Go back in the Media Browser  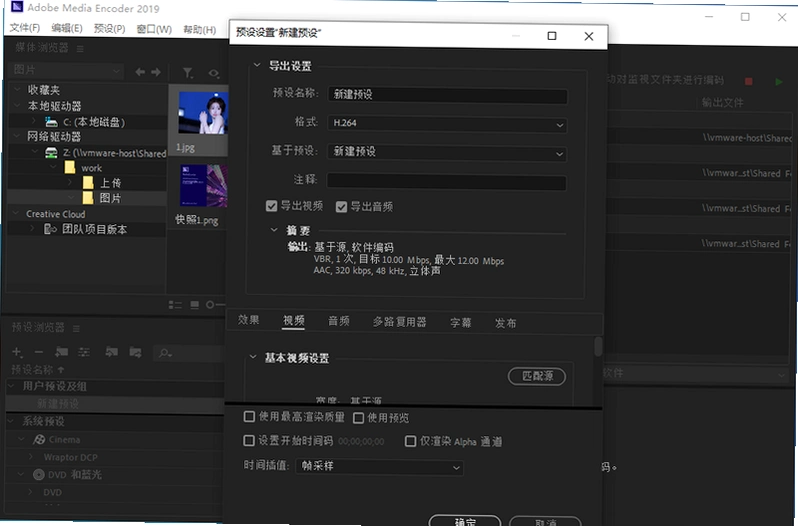click(x=140, y=72)
